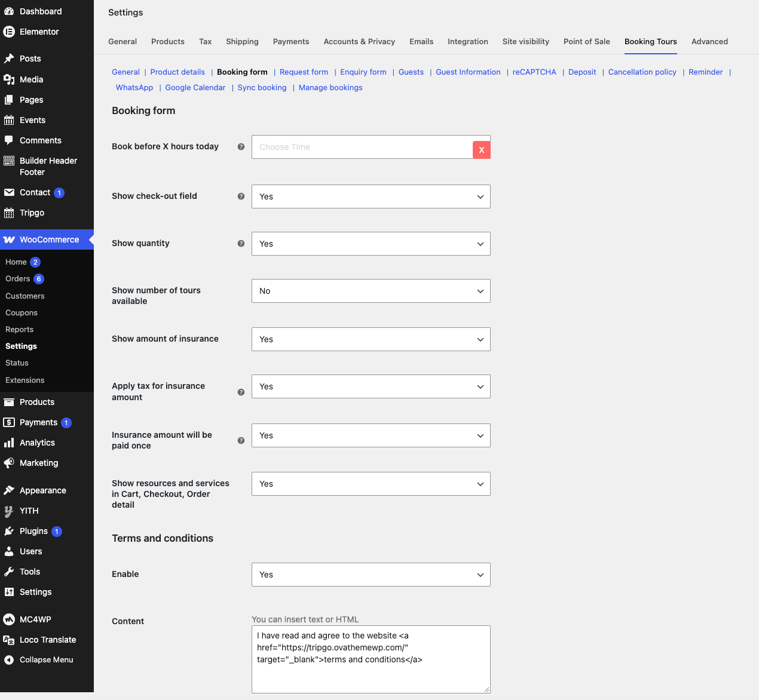Click the Users person icon

[x=9, y=551]
